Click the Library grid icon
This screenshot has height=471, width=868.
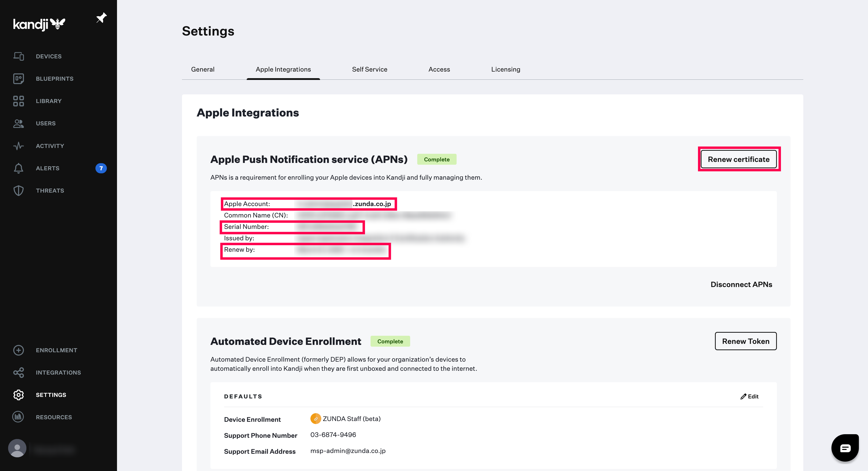tap(19, 101)
